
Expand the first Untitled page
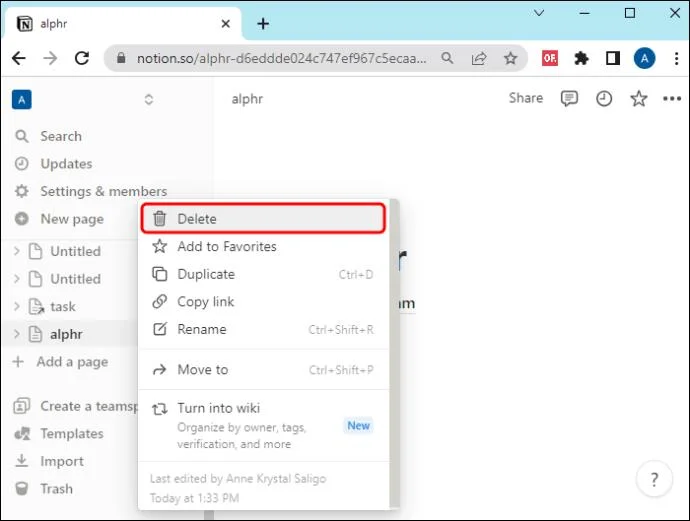17,251
